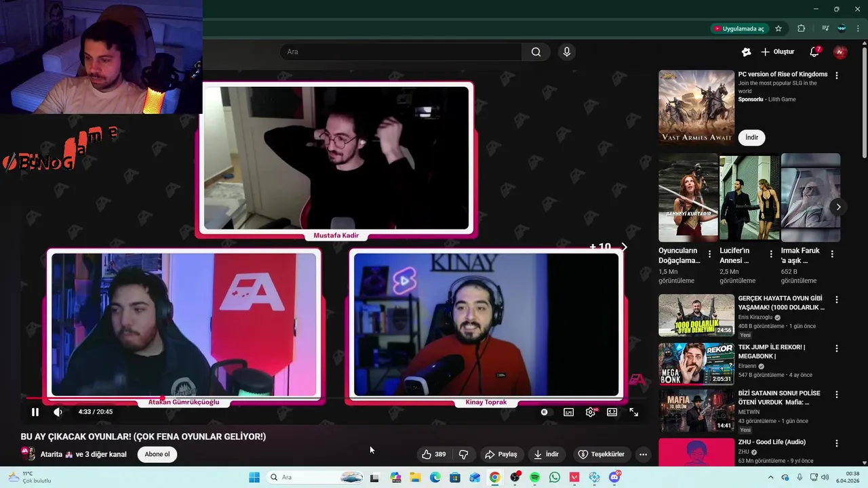Open the Mafia 14:41 video thumbnail
The height and width of the screenshot is (488, 868).
tap(696, 410)
